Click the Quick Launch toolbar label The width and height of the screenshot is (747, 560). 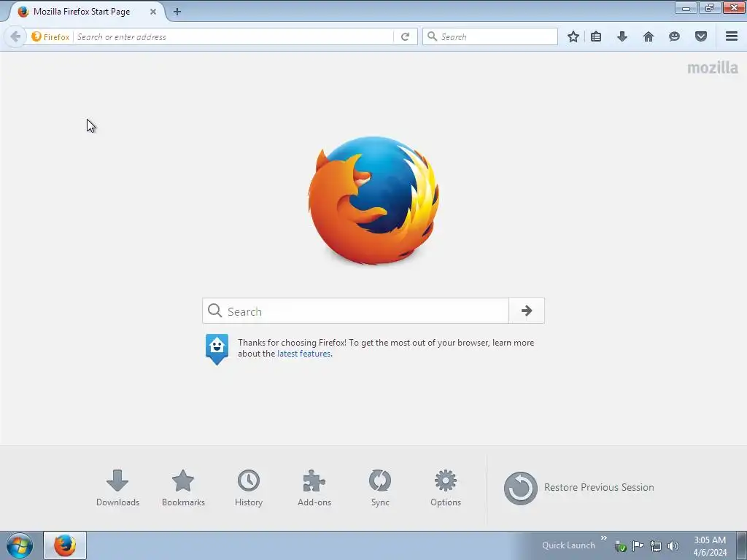568,545
